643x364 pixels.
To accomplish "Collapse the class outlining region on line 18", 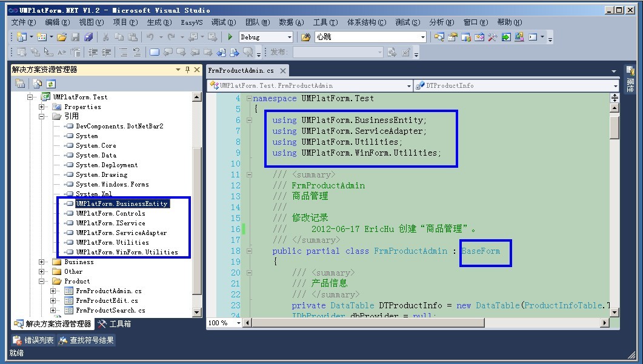I will pyautogui.click(x=249, y=251).
